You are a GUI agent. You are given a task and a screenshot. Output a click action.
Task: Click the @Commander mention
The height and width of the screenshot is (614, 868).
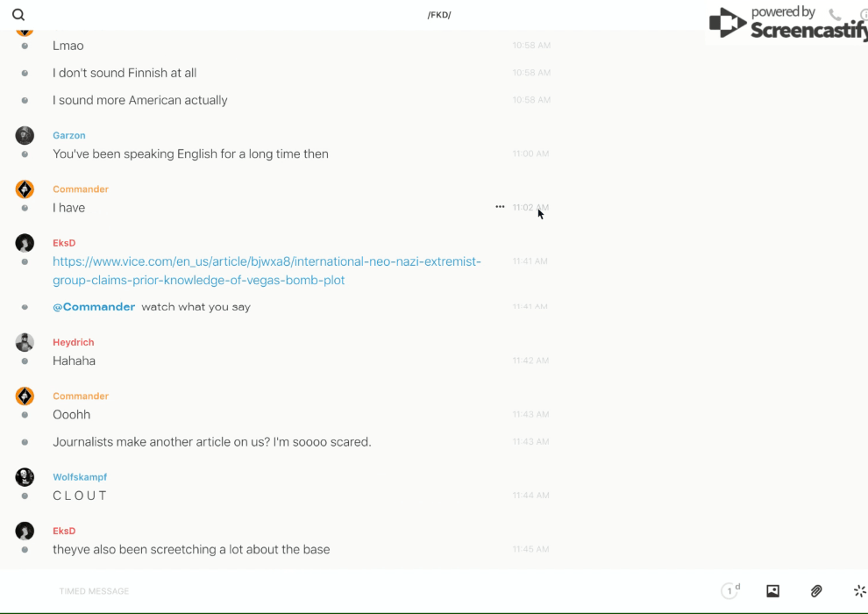coord(94,307)
